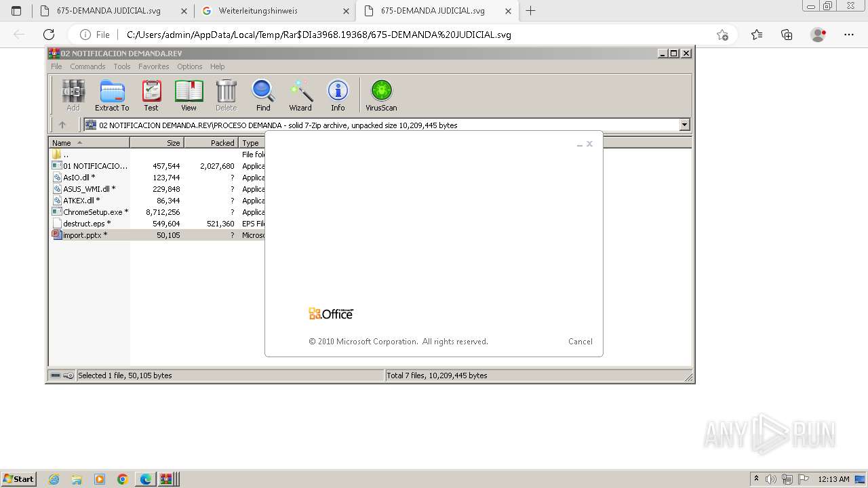Click the Add toolbar icon in WinRAR
Image resolution: width=868 pixels, height=488 pixels.
[x=73, y=95]
